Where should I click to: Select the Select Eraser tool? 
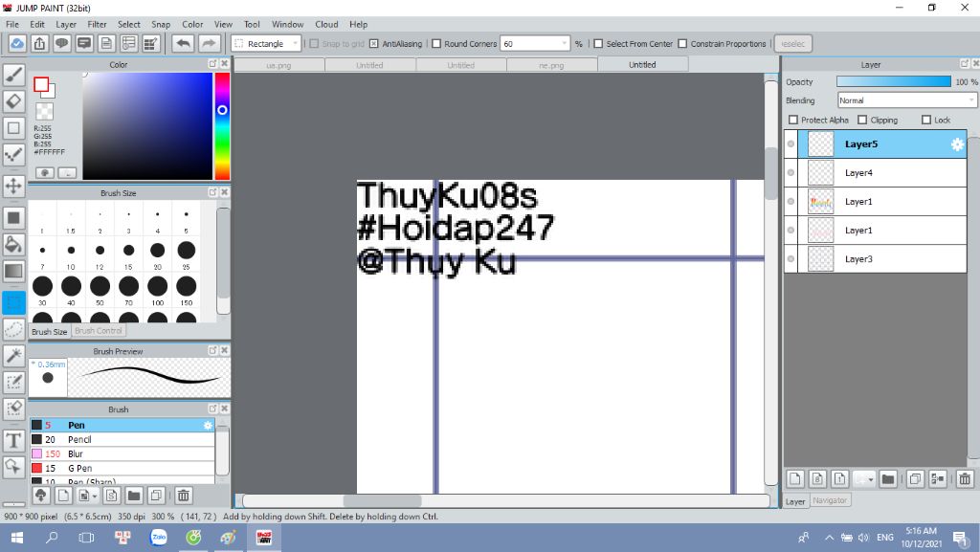coord(13,408)
